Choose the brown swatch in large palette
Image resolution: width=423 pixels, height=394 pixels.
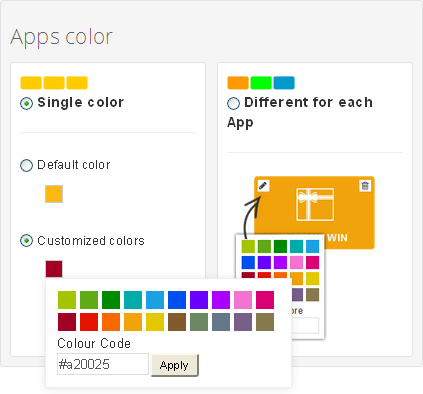(177, 322)
